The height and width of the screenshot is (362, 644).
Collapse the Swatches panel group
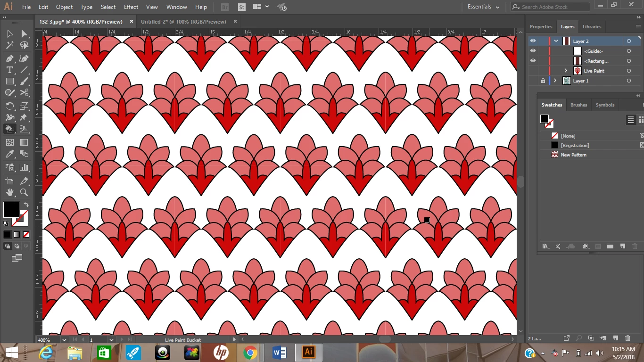(638, 96)
